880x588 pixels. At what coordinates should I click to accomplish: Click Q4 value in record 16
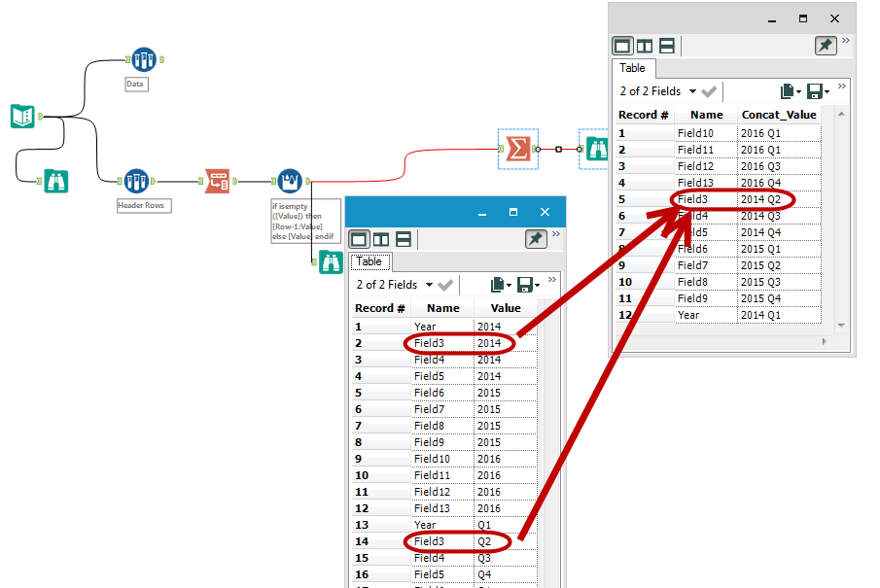[506, 574]
